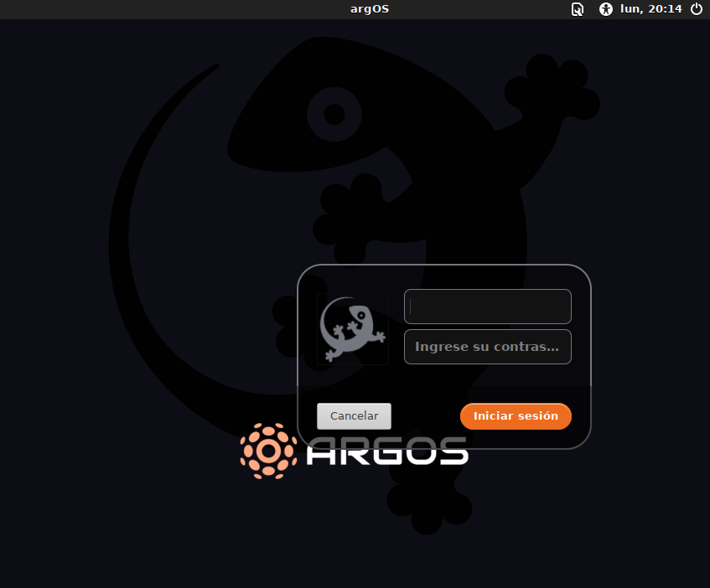Click the power icon in top bar
710x588 pixels.
[x=696, y=9]
